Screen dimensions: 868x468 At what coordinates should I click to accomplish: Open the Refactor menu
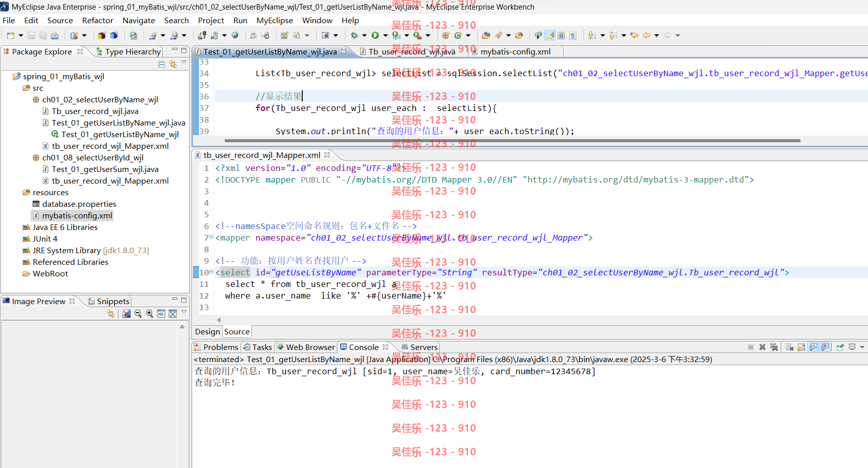pos(98,20)
